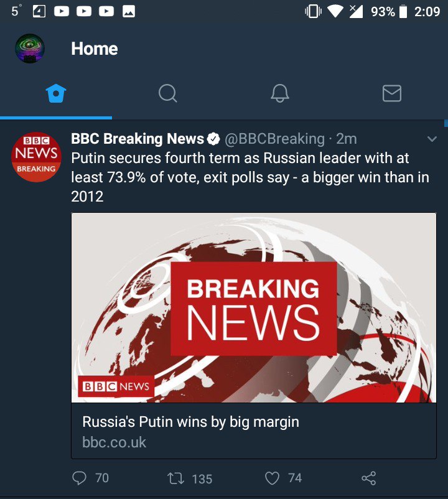Click the tweet text about Putin's fourth term
Screen dimensions: 448x499
coord(250,177)
